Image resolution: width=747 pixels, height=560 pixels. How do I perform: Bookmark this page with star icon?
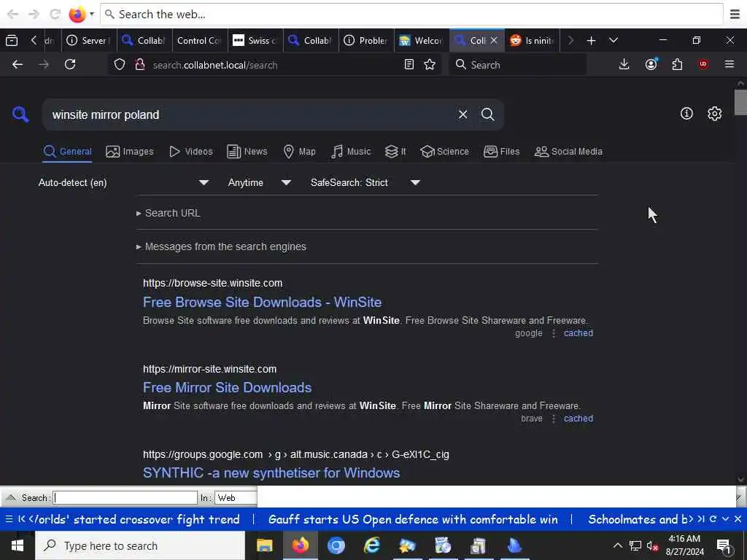click(430, 64)
